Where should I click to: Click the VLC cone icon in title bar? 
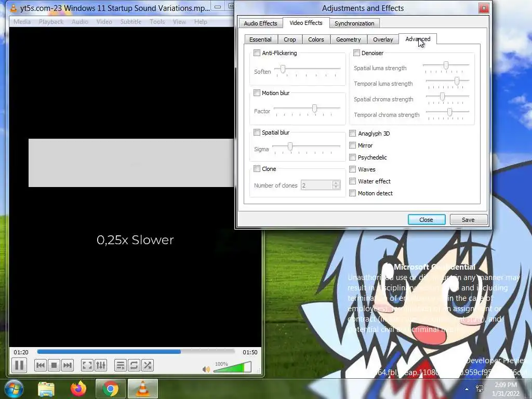click(14, 8)
